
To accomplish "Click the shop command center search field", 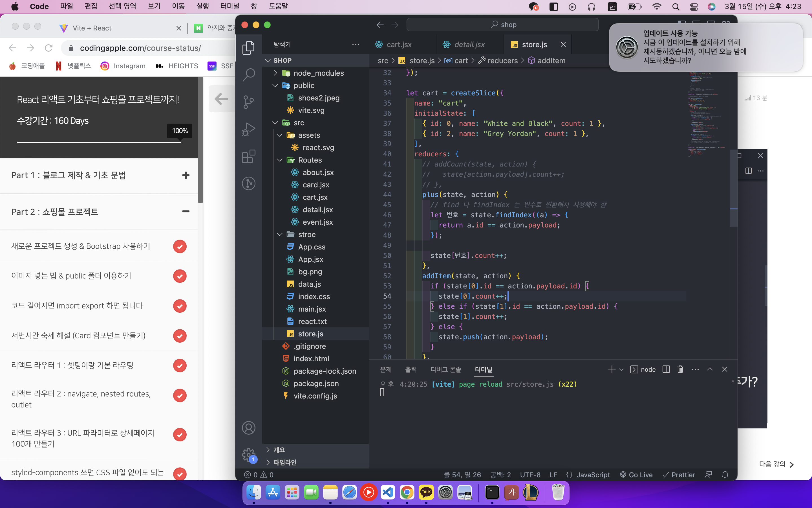I will tap(502, 25).
